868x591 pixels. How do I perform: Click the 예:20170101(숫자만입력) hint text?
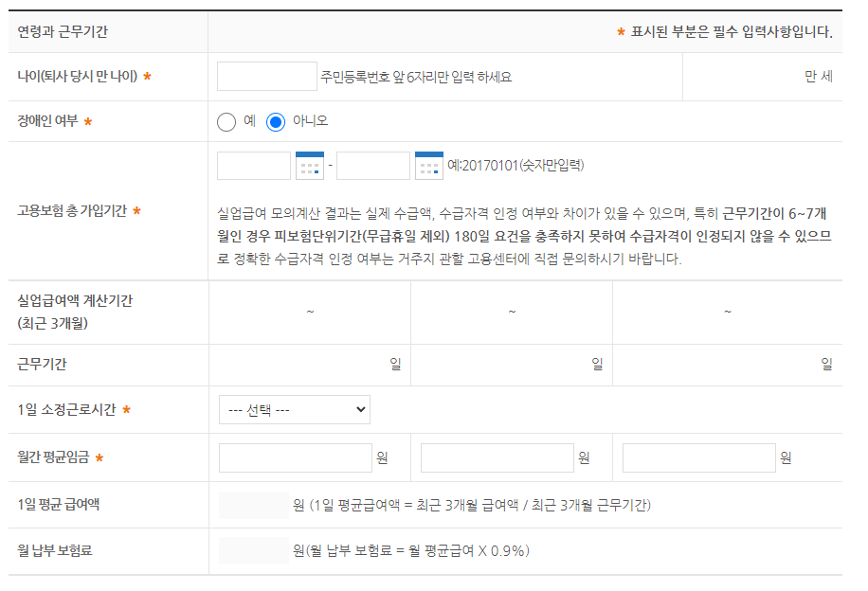(515, 165)
